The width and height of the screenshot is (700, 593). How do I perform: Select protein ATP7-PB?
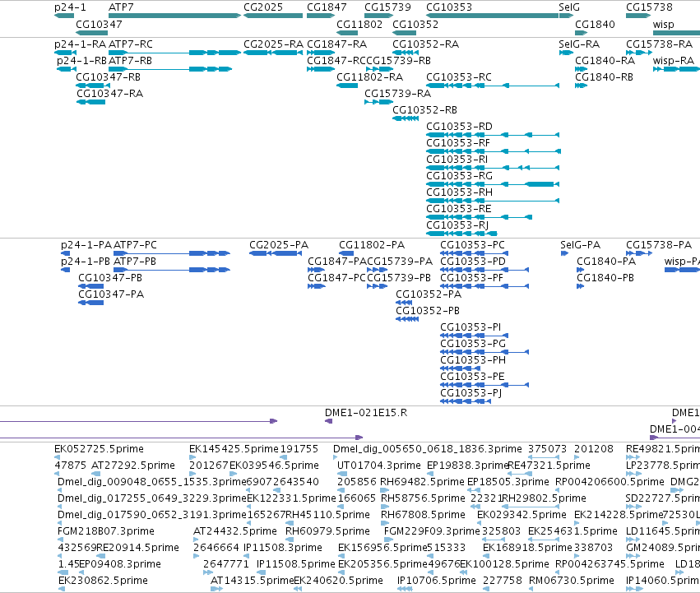tap(172, 270)
